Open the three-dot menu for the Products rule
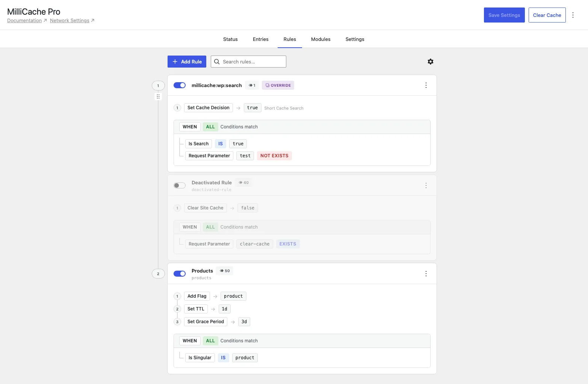This screenshot has width=588, height=384. click(x=426, y=274)
